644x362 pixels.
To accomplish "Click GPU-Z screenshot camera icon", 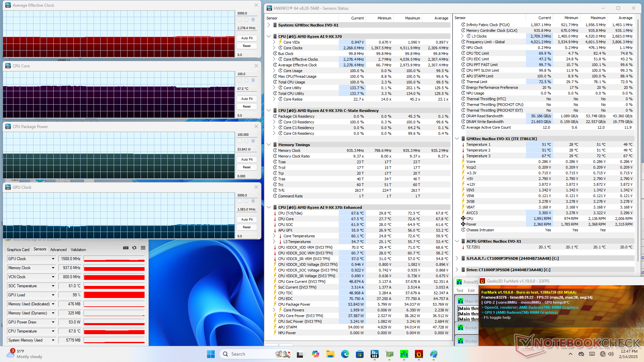I will (126, 248).
